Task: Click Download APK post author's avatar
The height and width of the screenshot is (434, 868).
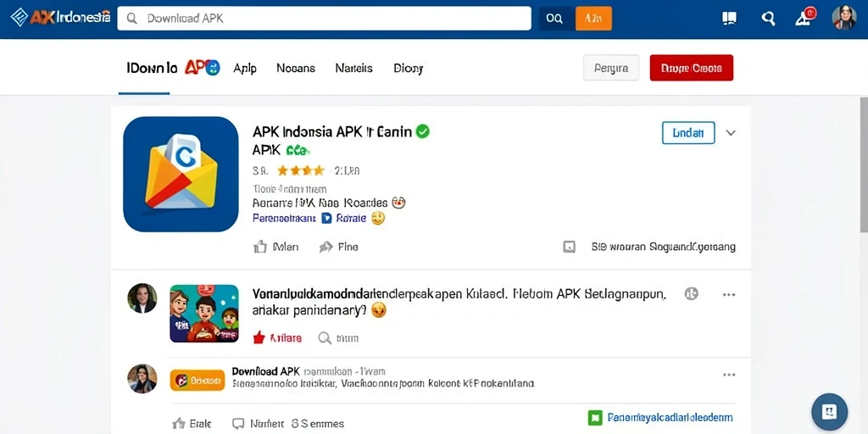Action: (142, 379)
